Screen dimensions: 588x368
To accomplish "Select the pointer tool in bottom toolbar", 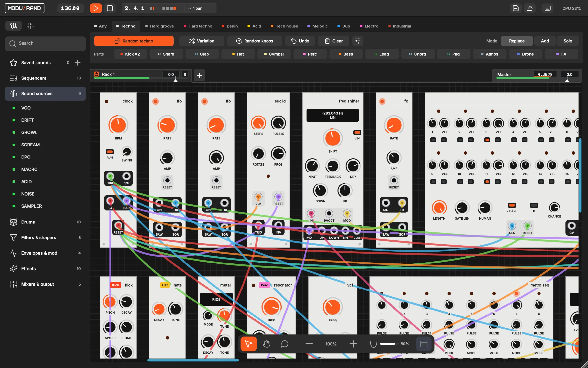I will click(x=248, y=344).
